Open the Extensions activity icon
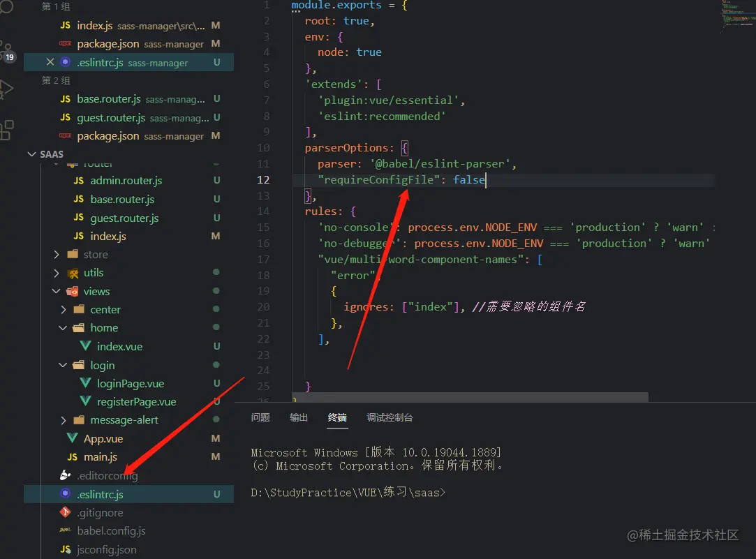This screenshot has height=559, width=756. (x=7, y=130)
